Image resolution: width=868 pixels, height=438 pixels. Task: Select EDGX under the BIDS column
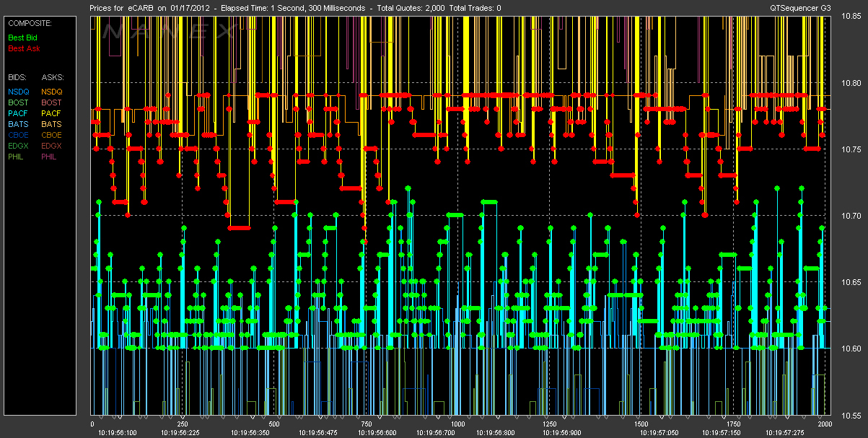click(19, 146)
